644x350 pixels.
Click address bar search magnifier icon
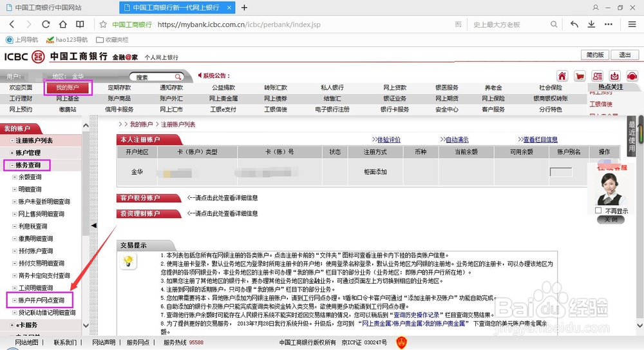click(x=554, y=24)
